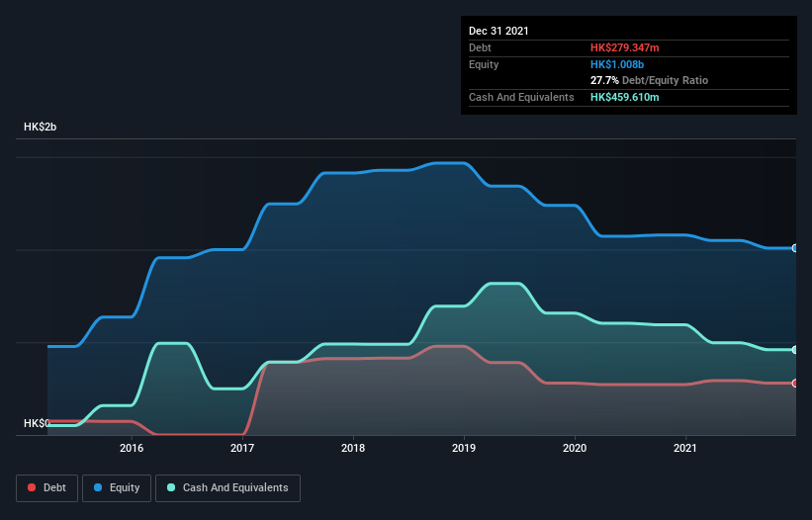Click the 27.7% Debt/Equity Ratio text
This screenshot has height=520, width=812.
pyautogui.click(x=650, y=80)
